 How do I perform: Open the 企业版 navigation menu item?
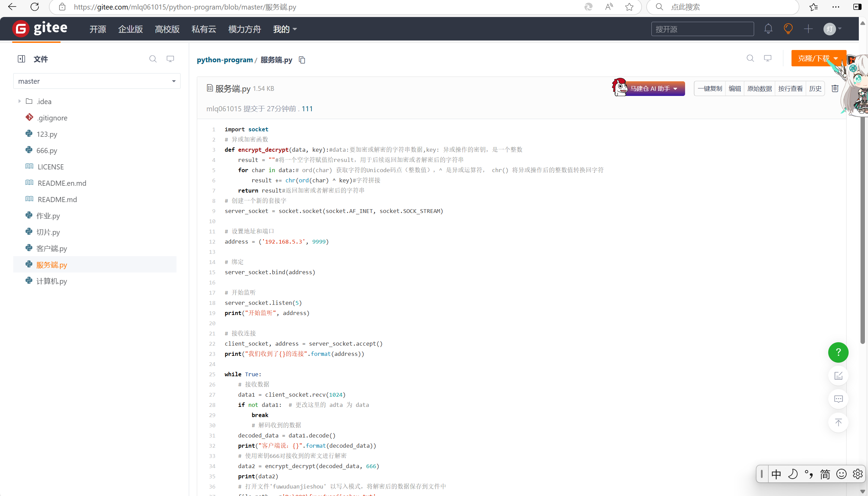tap(130, 29)
